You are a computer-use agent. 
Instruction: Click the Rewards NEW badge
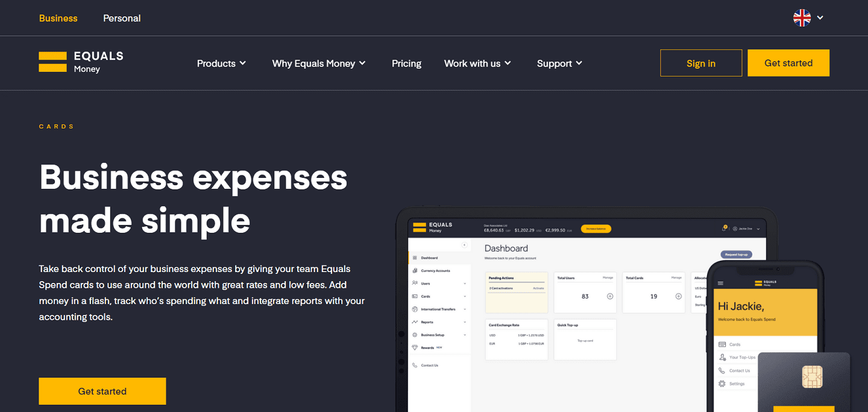(439, 347)
